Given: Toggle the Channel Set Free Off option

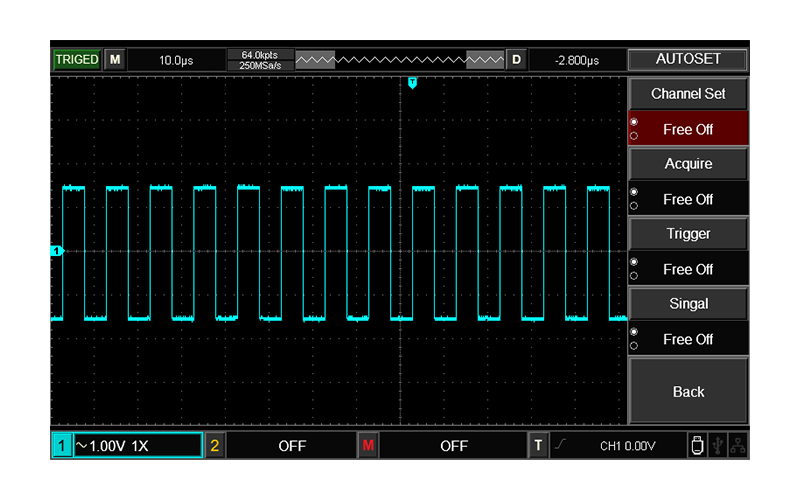Looking at the screenshot, I should (688, 129).
